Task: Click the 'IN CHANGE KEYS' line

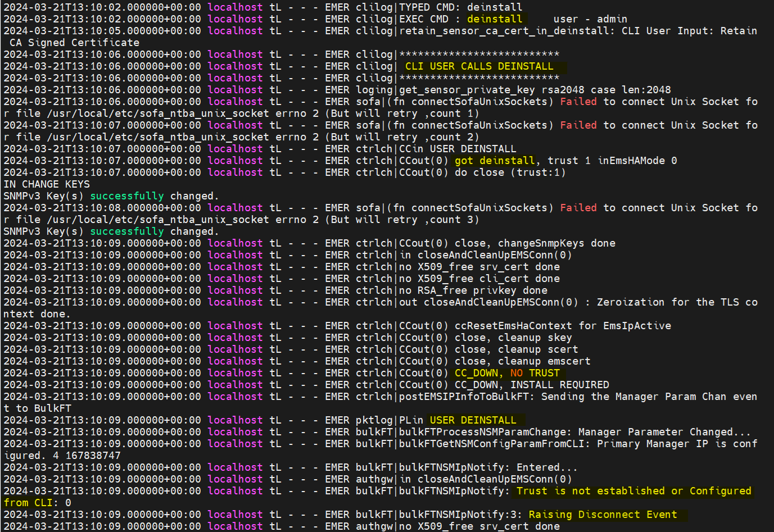Action: [x=47, y=184]
